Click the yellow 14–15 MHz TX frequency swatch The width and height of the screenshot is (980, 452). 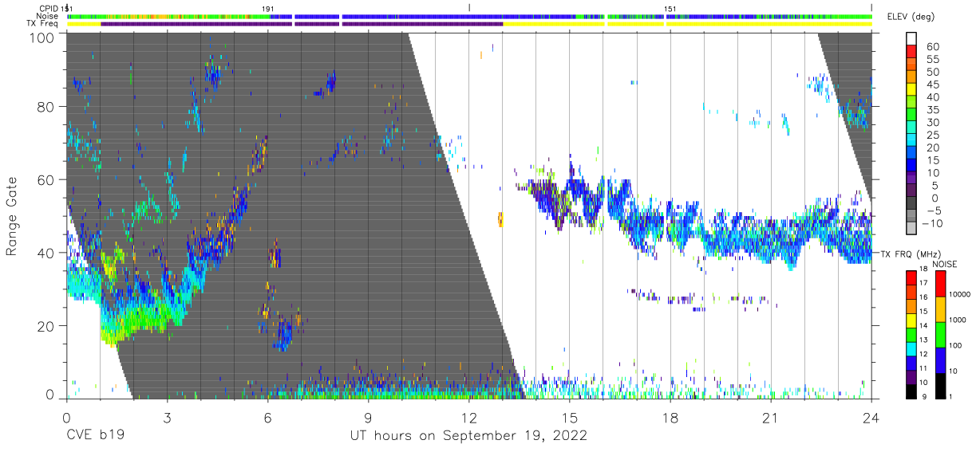tap(911, 320)
